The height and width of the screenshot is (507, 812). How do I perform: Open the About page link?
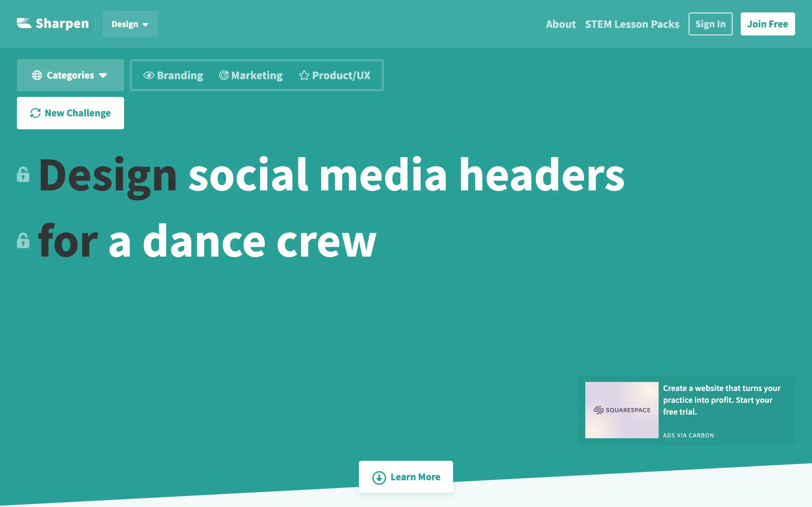pos(560,24)
